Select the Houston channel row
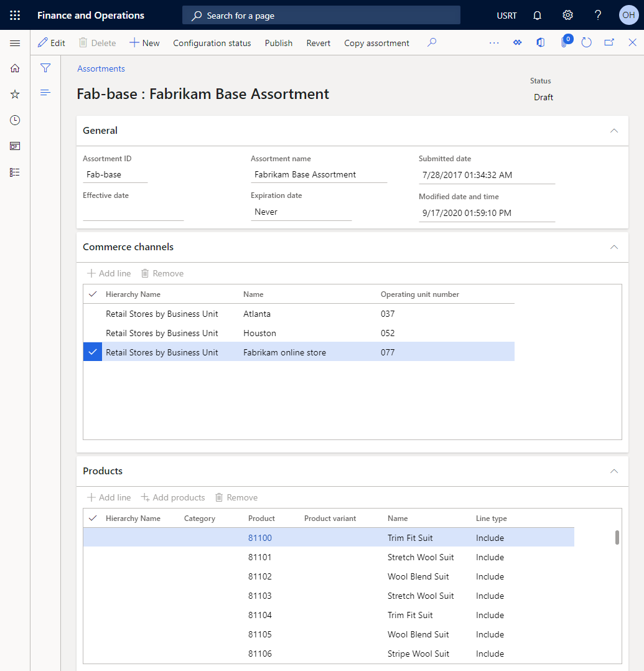The height and width of the screenshot is (671, 644). pyautogui.click(x=299, y=333)
